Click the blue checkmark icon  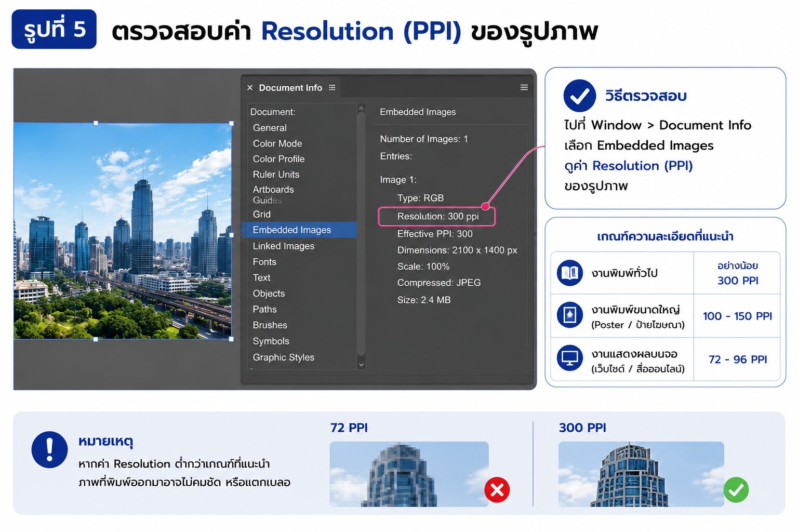click(579, 96)
